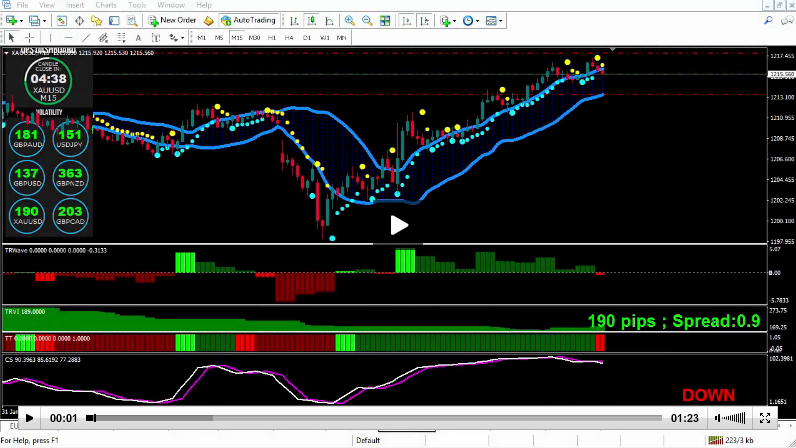Select the horizontal line tool

click(68, 38)
